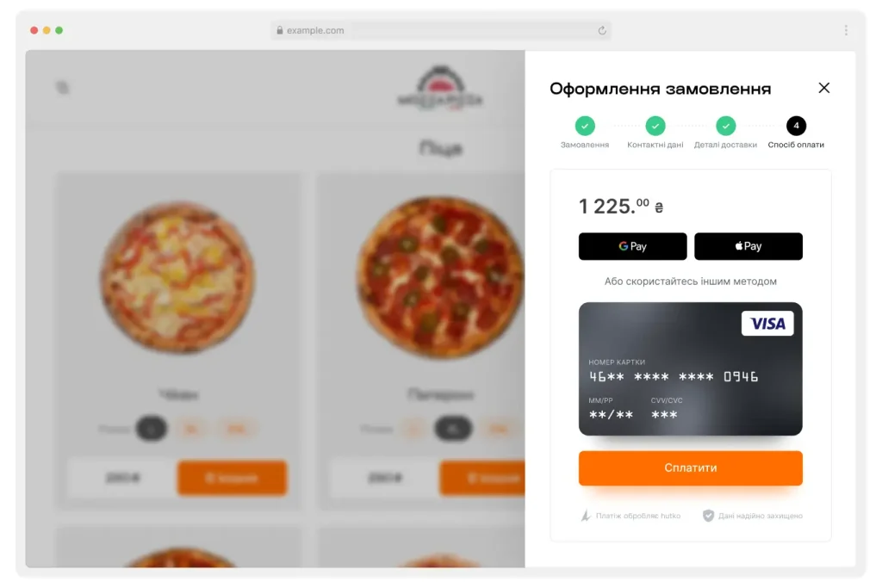
Task: Focus the CVV/CVC field
Action: pos(664,415)
